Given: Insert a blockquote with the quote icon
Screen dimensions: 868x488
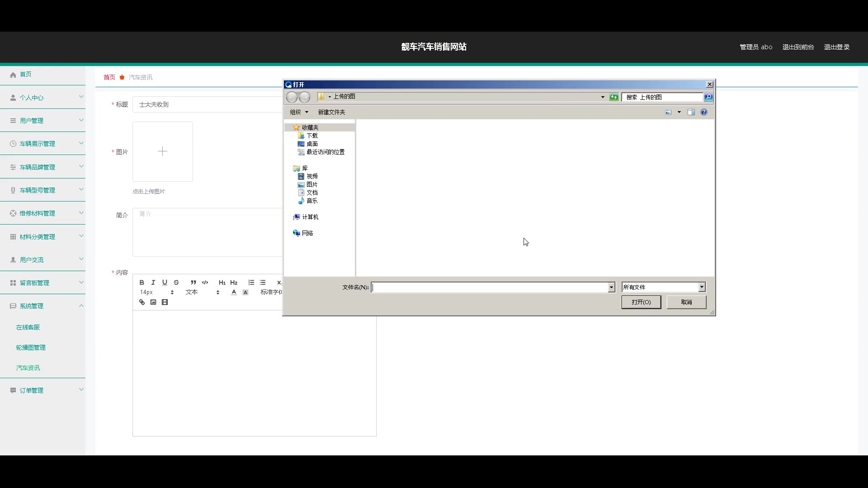Looking at the screenshot, I should point(193,282).
